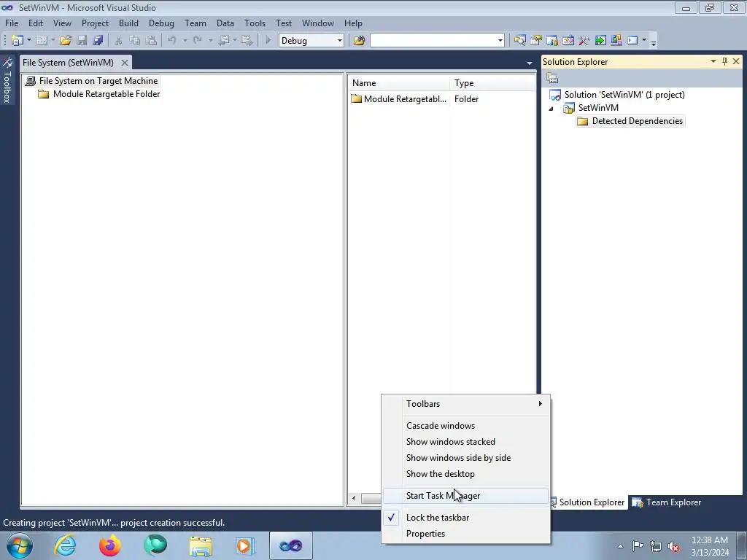
Task: Select the File System (SetWinVM) tab
Action: 68,63
